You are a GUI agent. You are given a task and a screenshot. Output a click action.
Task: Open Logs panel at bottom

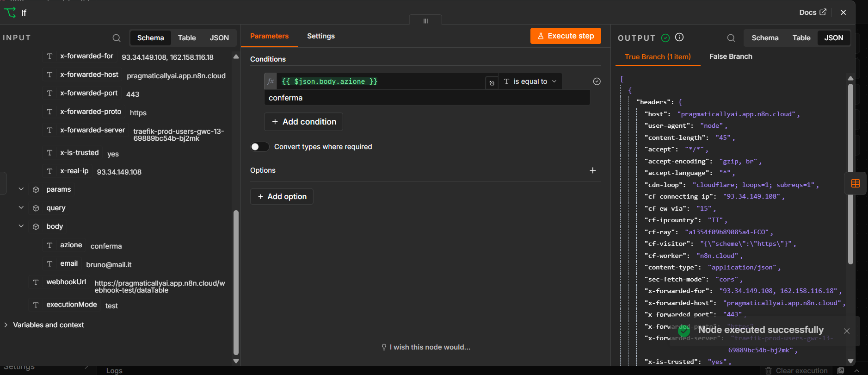pyautogui.click(x=114, y=371)
